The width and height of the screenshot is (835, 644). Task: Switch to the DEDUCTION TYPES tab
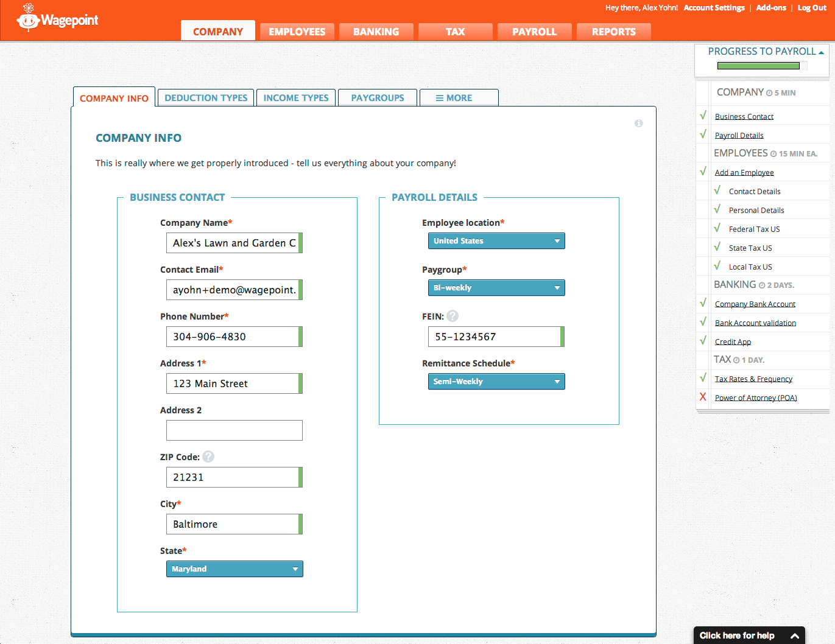click(205, 97)
